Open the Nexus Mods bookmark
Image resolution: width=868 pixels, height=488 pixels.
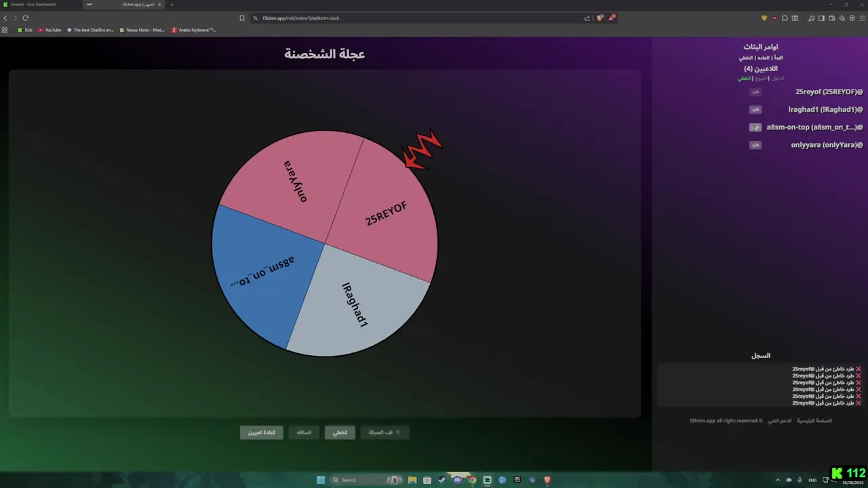click(x=142, y=30)
